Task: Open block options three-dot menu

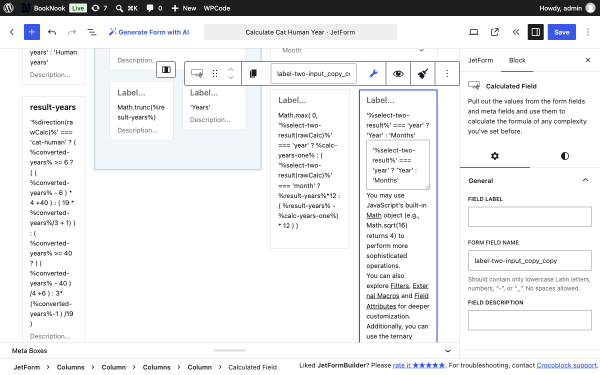Action: pyautogui.click(x=447, y=73)
